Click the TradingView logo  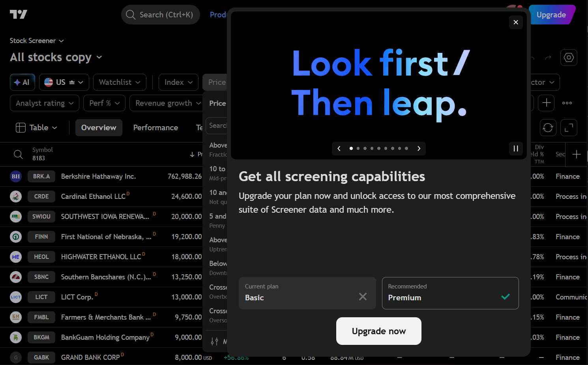pos(19,15)
